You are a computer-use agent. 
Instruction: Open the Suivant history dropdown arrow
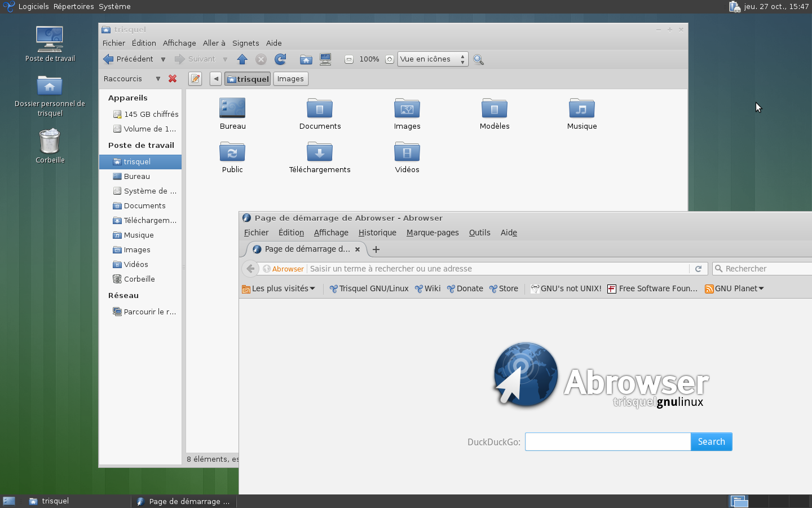coord(225,59)
